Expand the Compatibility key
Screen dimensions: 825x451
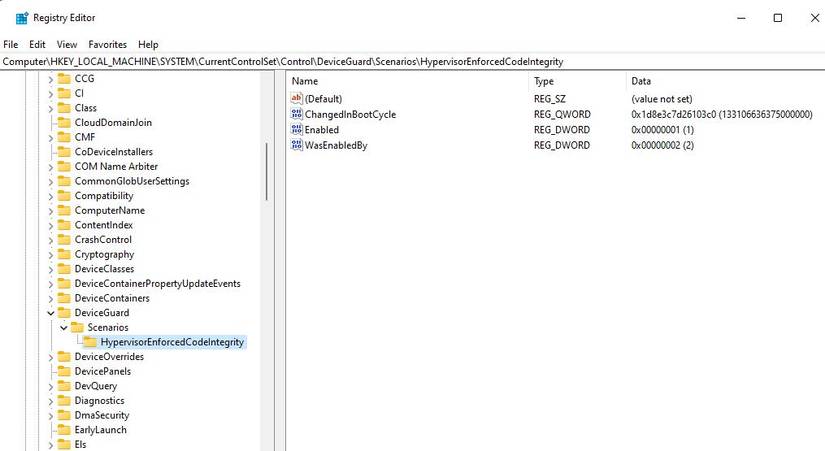tap(51, 197)
